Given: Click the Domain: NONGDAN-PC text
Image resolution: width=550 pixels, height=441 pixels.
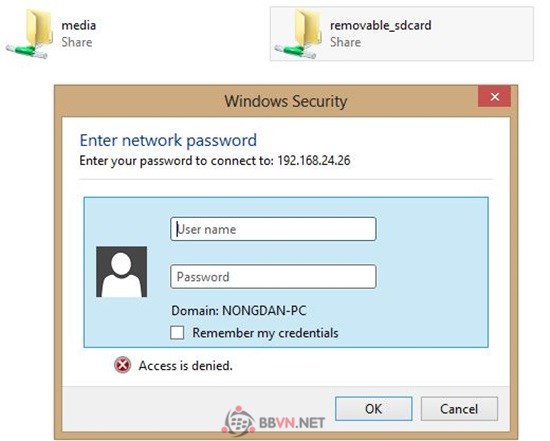Looking at the screenshot, I should [x=239, y=310].
